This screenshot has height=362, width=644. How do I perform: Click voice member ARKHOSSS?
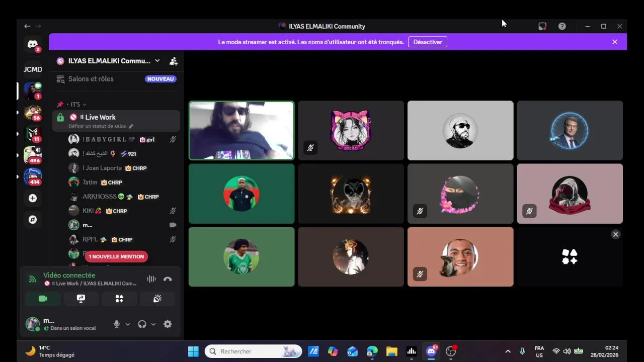123,197
